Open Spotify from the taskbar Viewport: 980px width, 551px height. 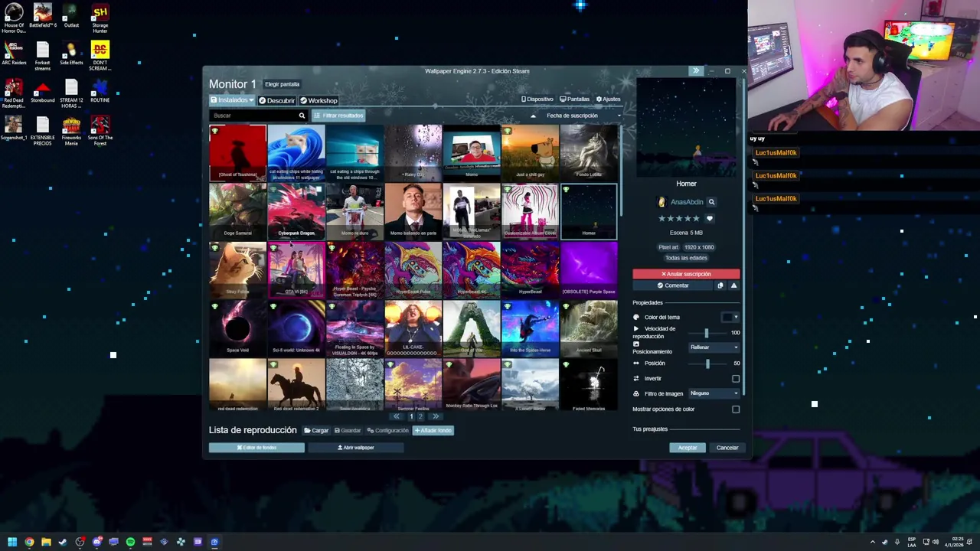click(x=130, y=542)
